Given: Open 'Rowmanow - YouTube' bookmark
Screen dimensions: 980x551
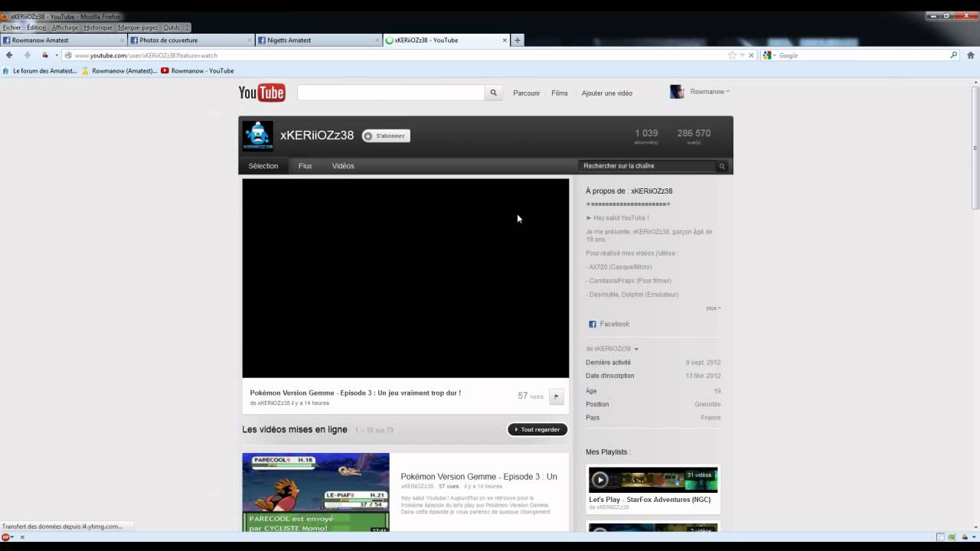Looking at the screenshot, I should click(x=198, y=71).
